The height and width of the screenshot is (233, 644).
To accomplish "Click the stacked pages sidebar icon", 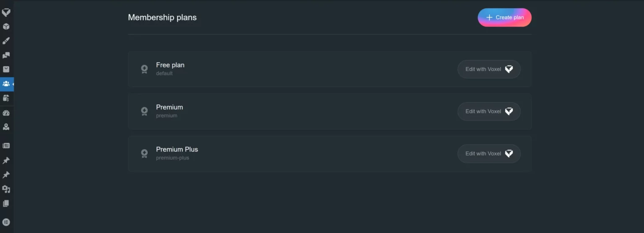I will point(6,204).
